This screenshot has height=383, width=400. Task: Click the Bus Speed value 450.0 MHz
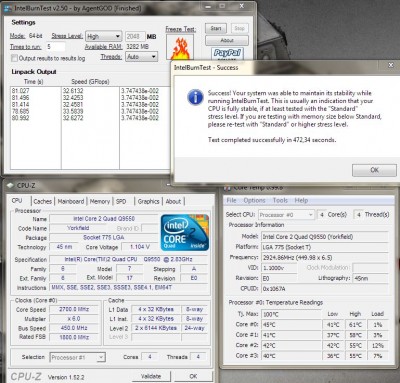point(74,328)
